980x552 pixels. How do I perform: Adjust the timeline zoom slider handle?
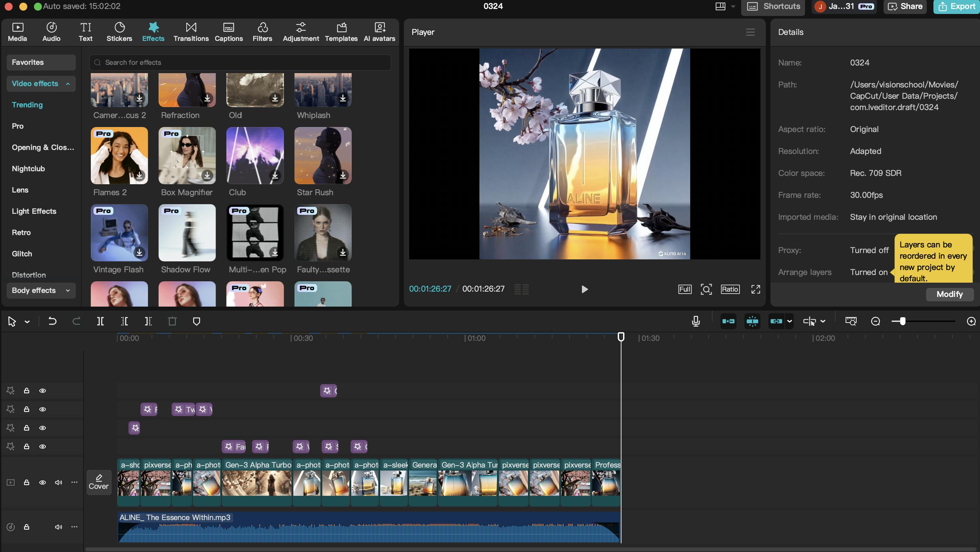[902, 322]
